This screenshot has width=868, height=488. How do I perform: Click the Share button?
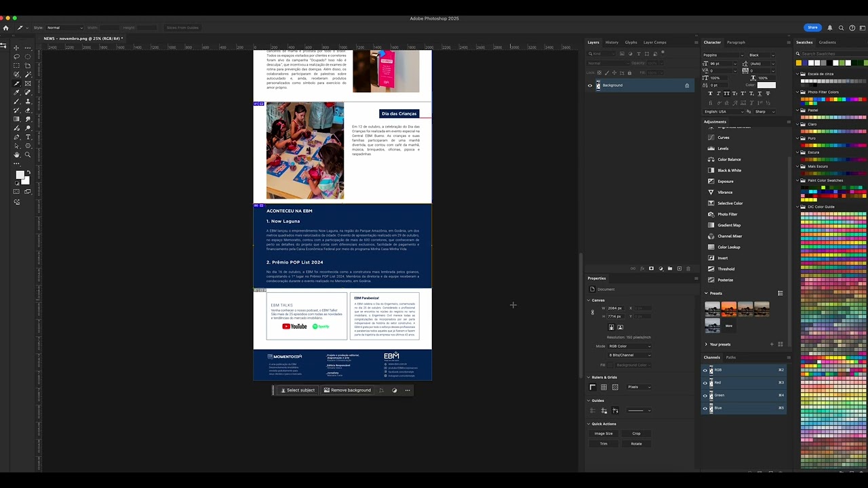click(x=812, y=28)
